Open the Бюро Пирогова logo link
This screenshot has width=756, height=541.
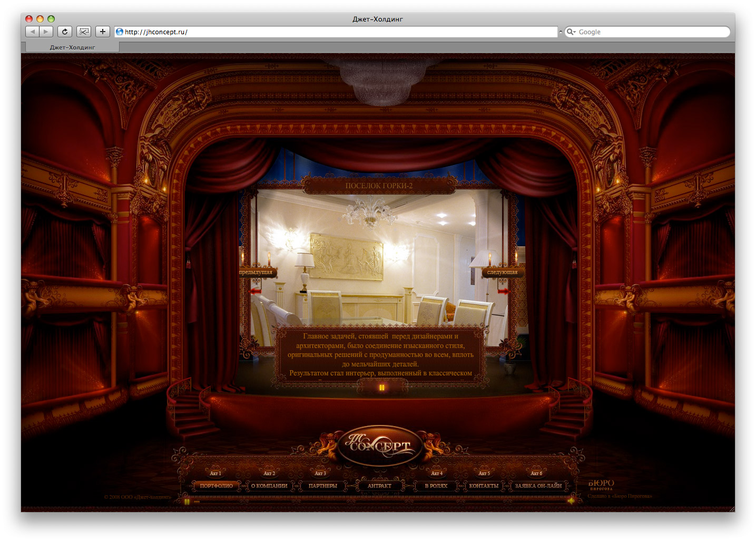pyautogui.click(x=601, y=485)
